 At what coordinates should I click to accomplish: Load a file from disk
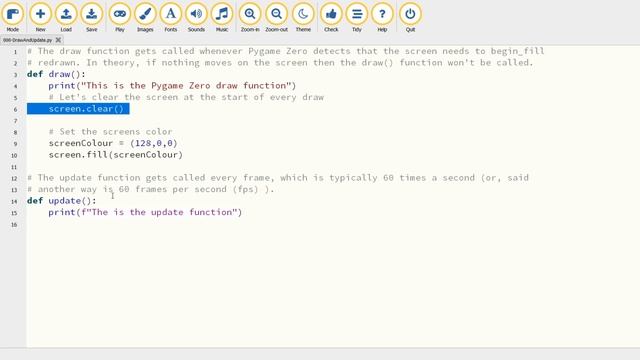[66, 17]
